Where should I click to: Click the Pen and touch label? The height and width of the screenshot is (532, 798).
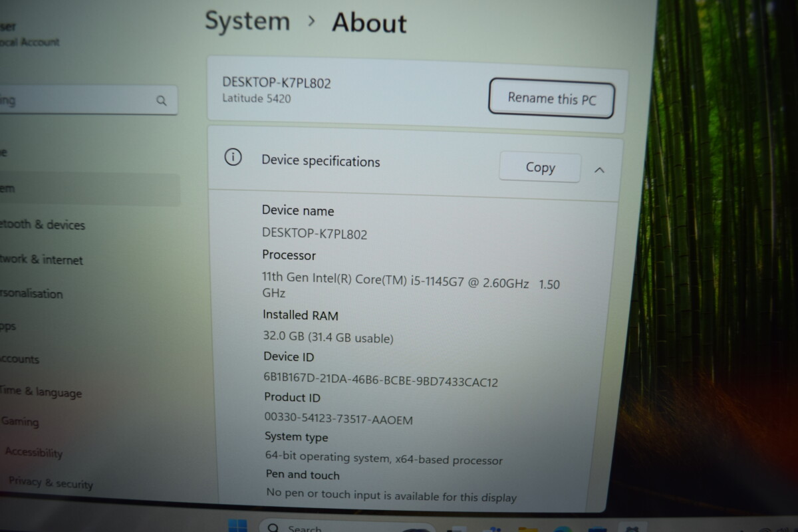303,475
